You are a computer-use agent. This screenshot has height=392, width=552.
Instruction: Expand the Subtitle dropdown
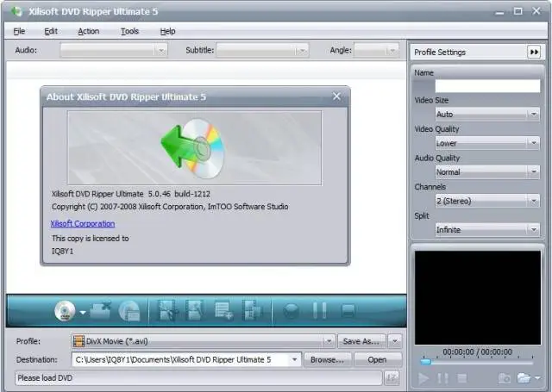click(302, 51)
